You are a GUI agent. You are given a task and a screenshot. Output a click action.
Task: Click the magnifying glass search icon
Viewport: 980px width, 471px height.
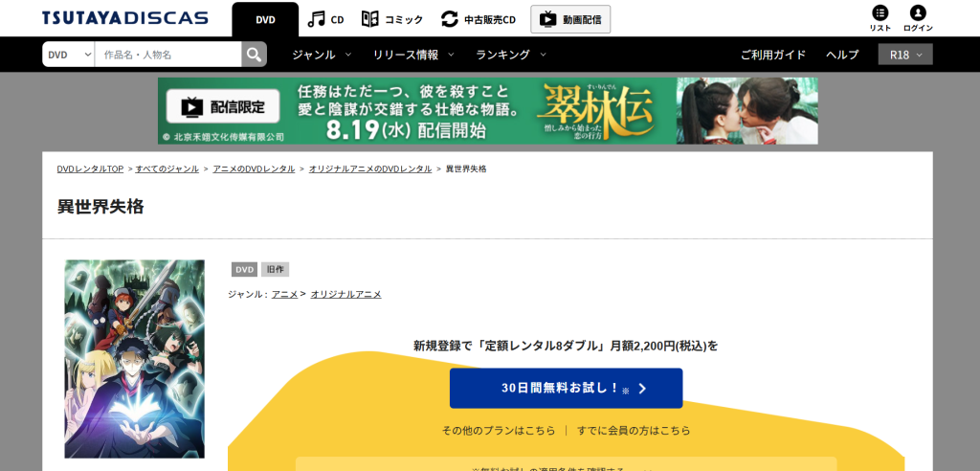pos(254,55)
